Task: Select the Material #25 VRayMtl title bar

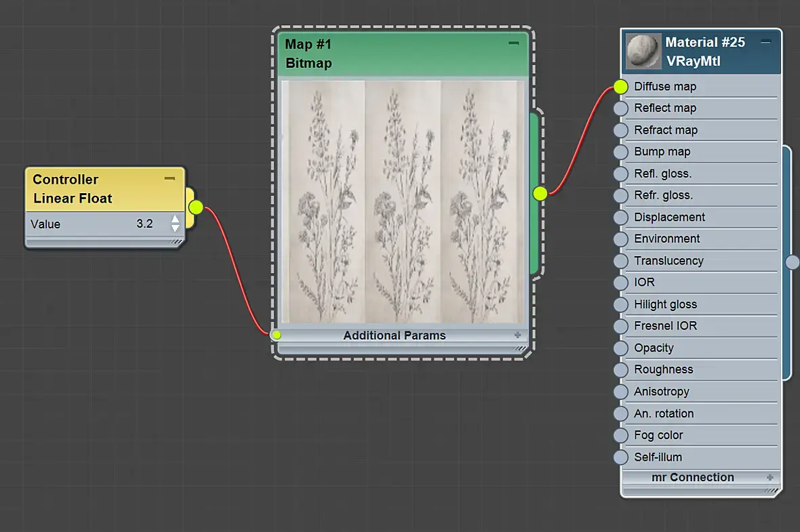Action: [701, 52]
